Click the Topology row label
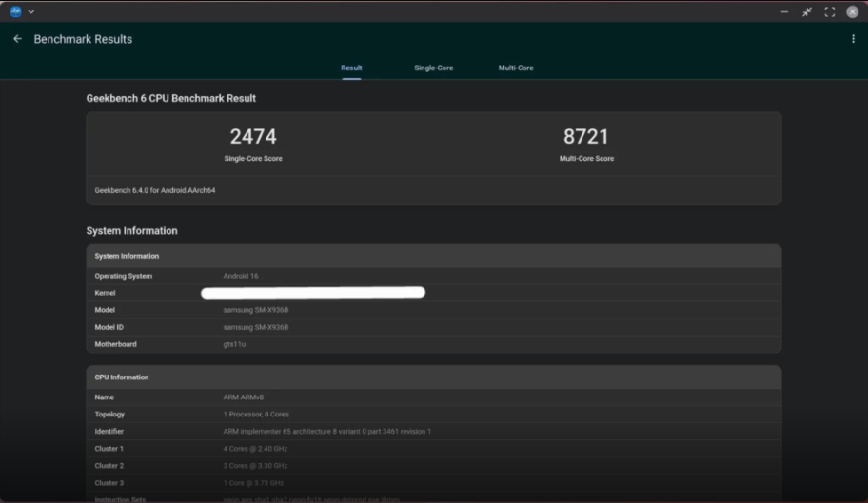This screenshot has width=868, height=503. [109, 414]
